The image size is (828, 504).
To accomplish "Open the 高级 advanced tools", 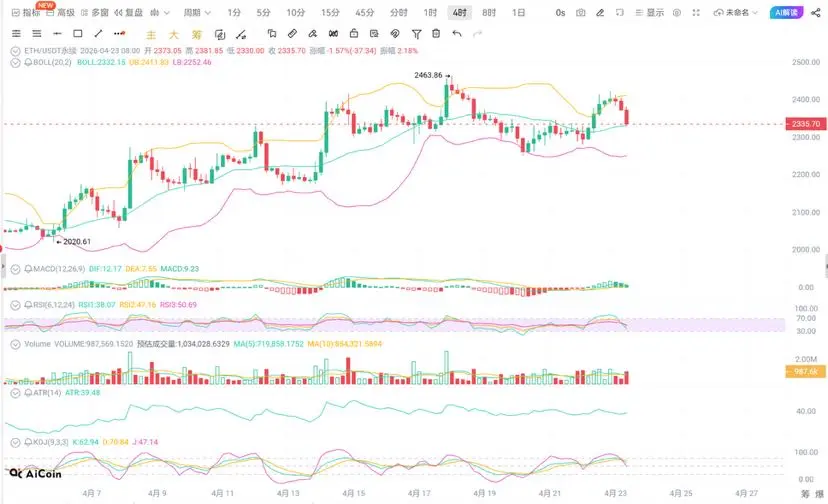I will [60, 12].
